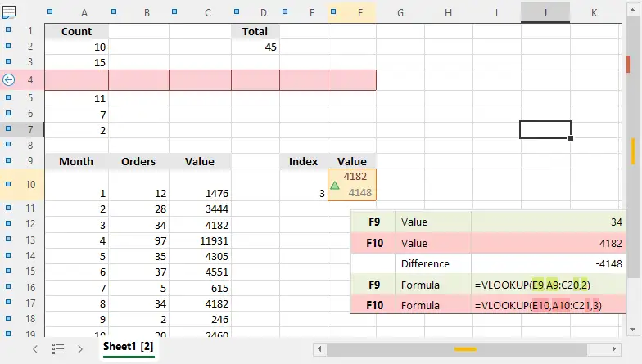Click the blue square marker next to column B header
Image resolution: width=642 pixels, height=364 pixels.
[x=114, y=11]
